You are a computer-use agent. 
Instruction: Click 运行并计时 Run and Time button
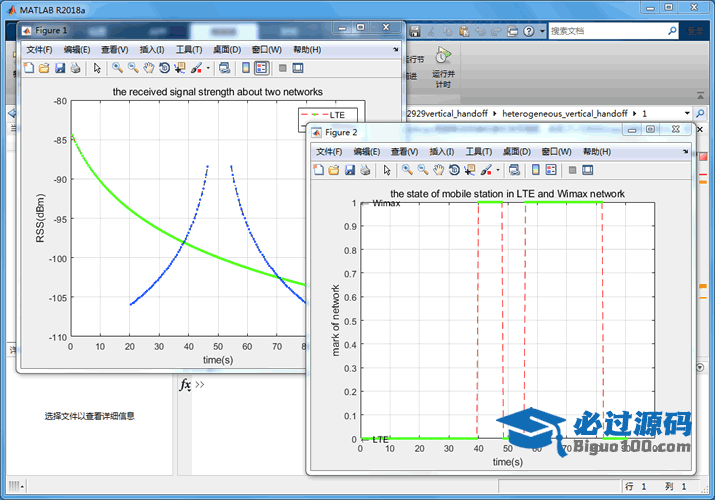[443, 67]
